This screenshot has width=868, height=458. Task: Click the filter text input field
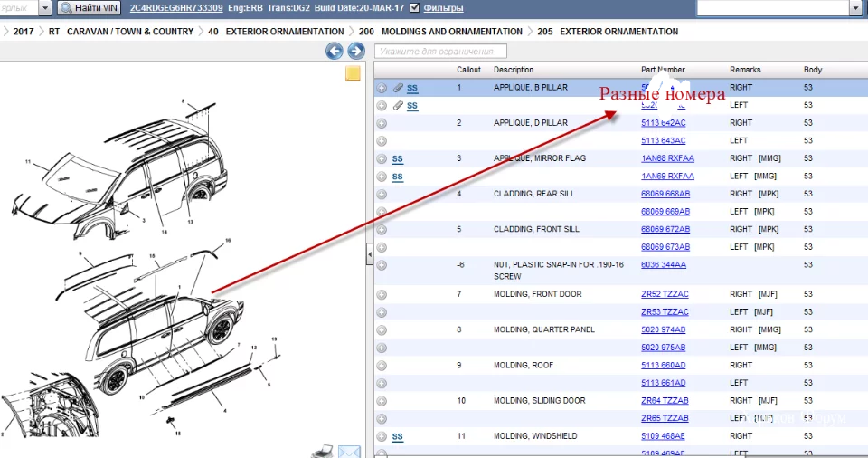[x=440, y=52]
